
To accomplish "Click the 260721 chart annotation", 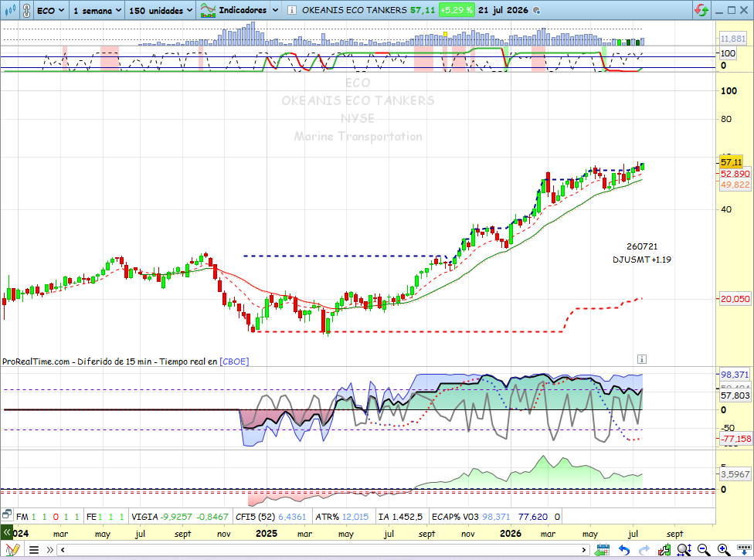I will pos(641,246).
